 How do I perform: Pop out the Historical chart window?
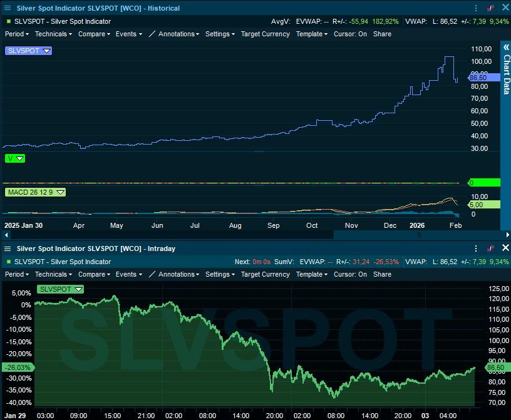pyautogui.click(x=490, y=8)
